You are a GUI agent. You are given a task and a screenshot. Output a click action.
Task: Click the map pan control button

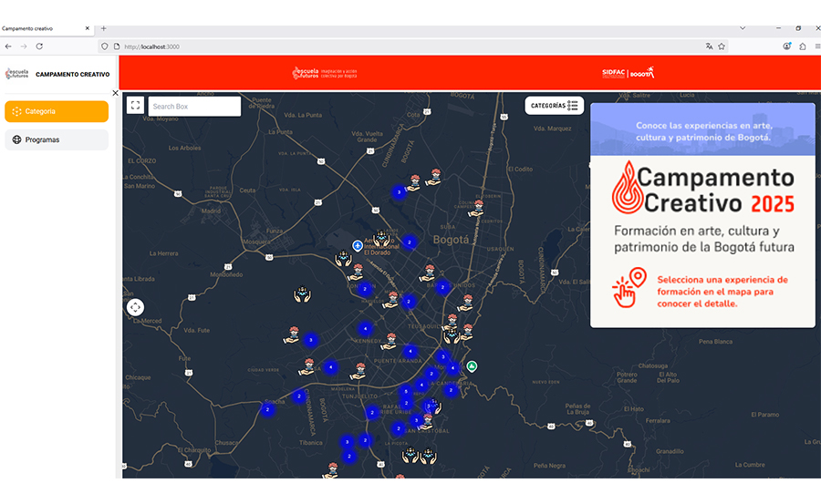(136, 307)
